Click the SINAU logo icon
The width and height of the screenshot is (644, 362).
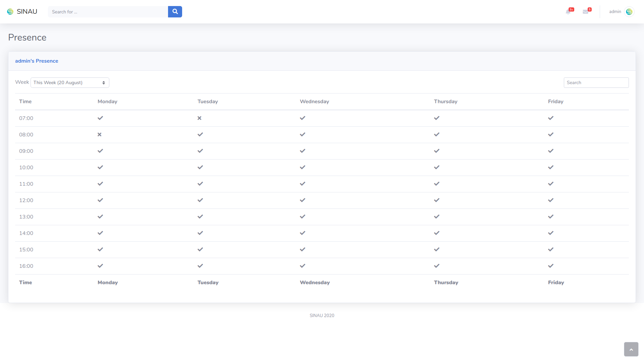pos(10,12)
